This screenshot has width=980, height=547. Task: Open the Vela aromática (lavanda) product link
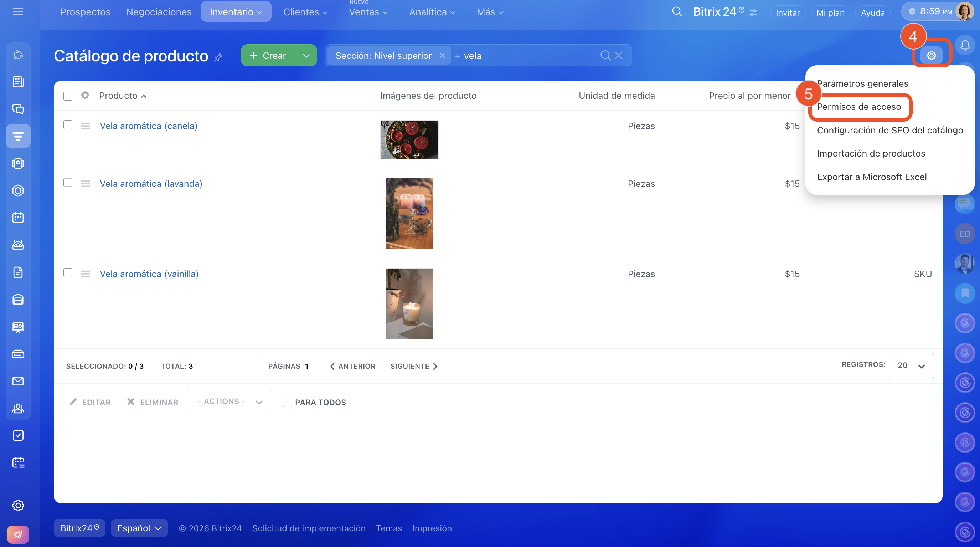click(151, 184)
